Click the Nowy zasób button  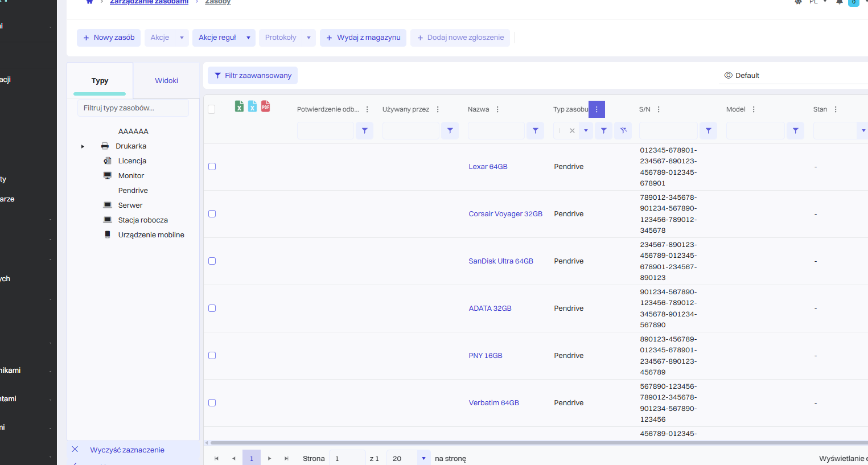[x=109, y=38]
